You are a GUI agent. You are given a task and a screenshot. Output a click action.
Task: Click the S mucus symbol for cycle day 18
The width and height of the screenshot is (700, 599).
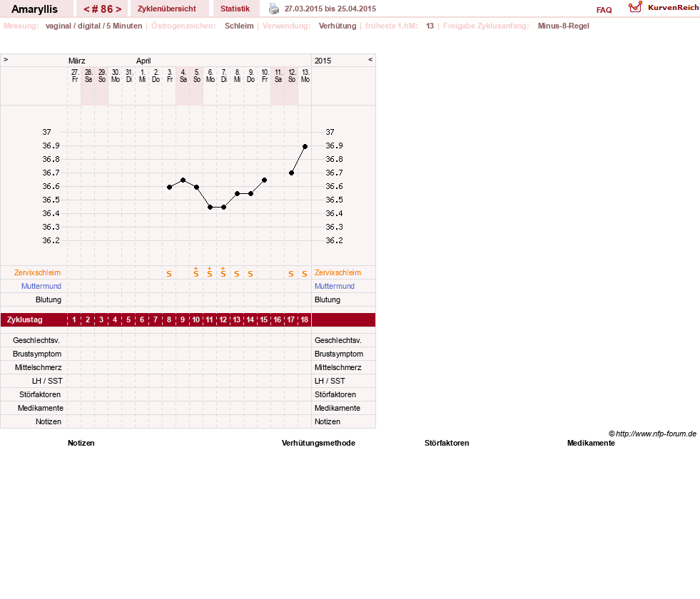pyautogui.click(x=305, y=274)
